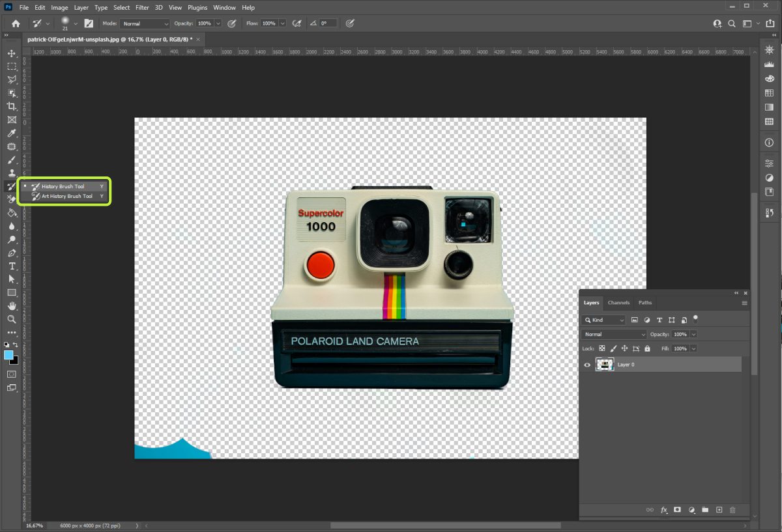Viewport: 782px width, 532px height.
Task: Select the Spot Healing Brush tool
Action: click(x=12, y=147)
